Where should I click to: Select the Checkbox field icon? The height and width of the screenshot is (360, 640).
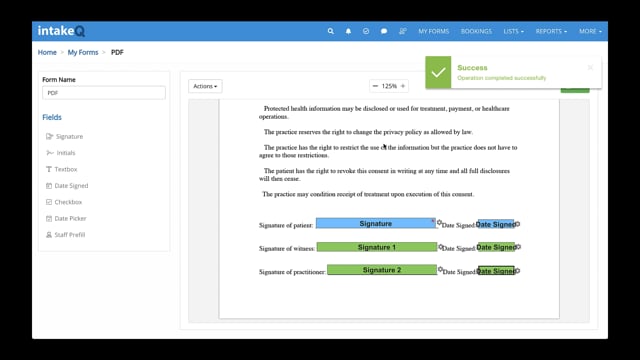(x=49, y=202)
